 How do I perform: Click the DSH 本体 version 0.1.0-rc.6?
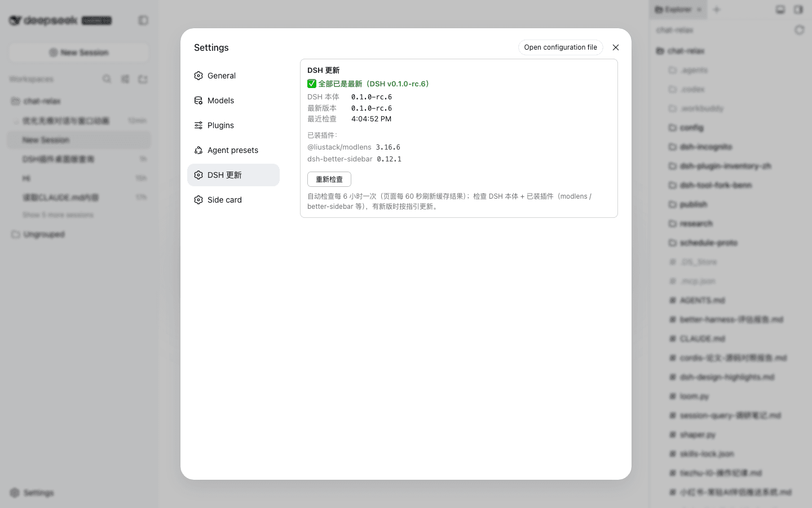[372, 97]
